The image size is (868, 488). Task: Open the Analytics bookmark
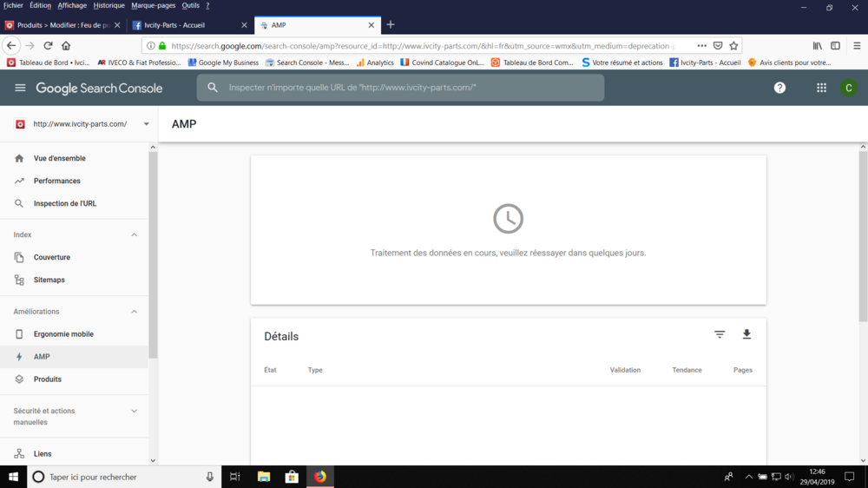point(375,63)
